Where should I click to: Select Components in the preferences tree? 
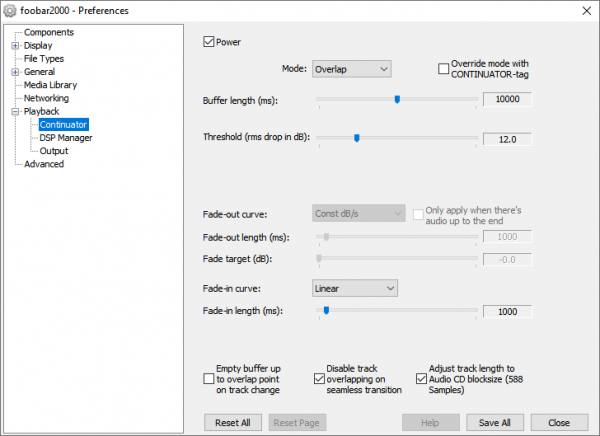[x=49, y=33]
